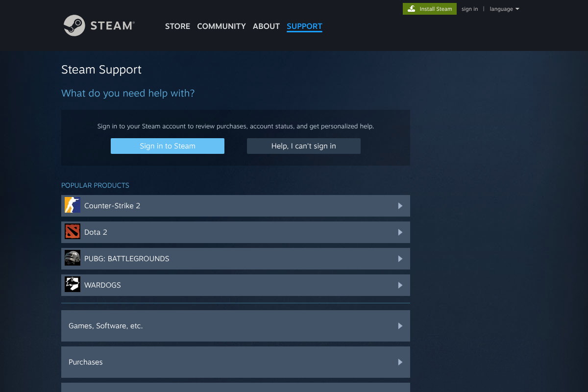The height and width of the screenshot is (392, 588).
Task: Expand the Counter-Strike 2 row arrow
Action: pyautogui.click(x=400, y=206)
